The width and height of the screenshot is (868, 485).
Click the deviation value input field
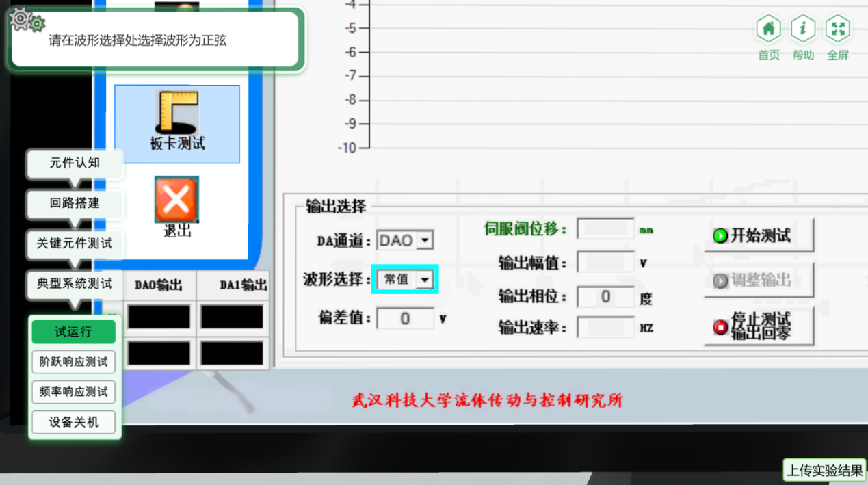pyautogui.click(x=405, y=319)
